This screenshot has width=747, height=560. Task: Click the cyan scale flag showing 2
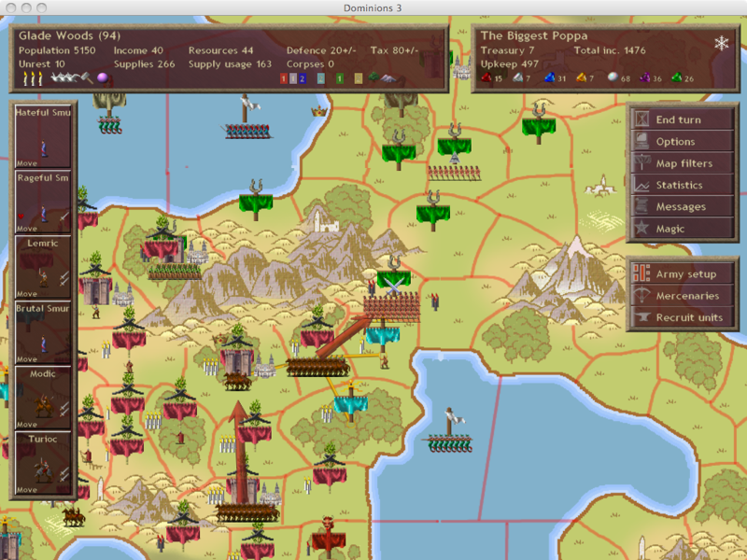point(321,78)
